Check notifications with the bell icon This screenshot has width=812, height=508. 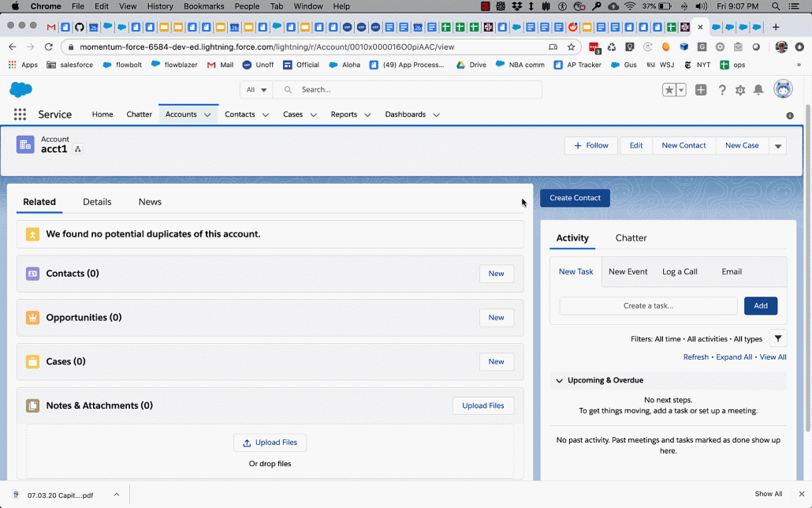click(758, 90)
